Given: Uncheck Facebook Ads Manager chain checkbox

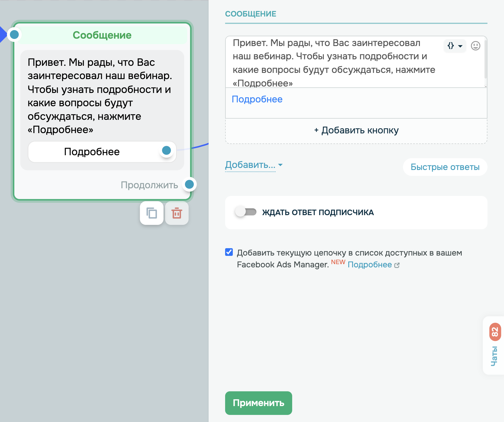Looking at the screenshot, I should coord(229,252).
